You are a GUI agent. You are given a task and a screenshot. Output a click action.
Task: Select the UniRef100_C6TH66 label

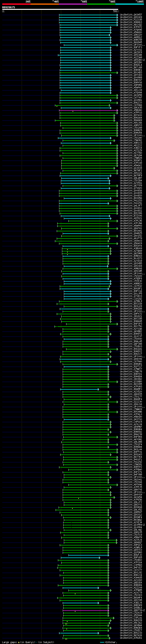[131, 105]
